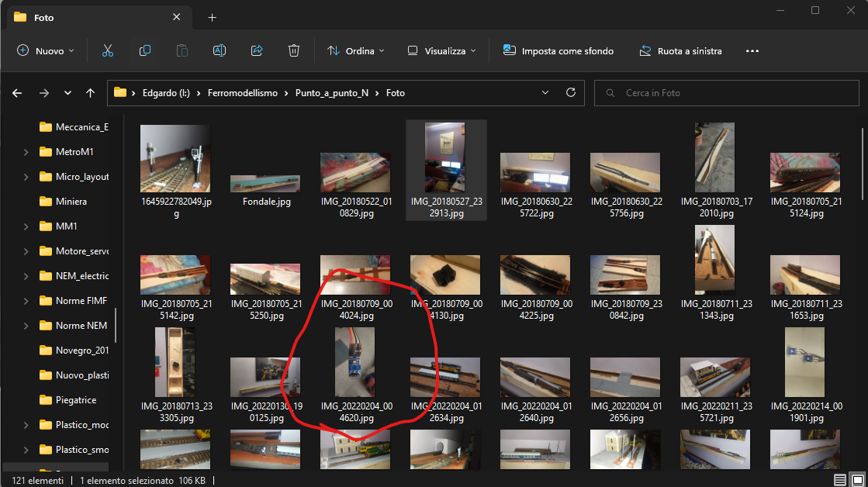Viewport: 868px width, 487px height.
Task: Click Ferromodellismo in the address path
Action: tap(242, 93)
